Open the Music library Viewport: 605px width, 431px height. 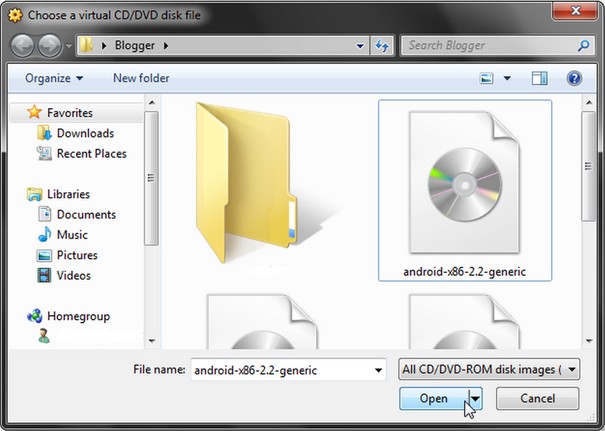(72, 235)
